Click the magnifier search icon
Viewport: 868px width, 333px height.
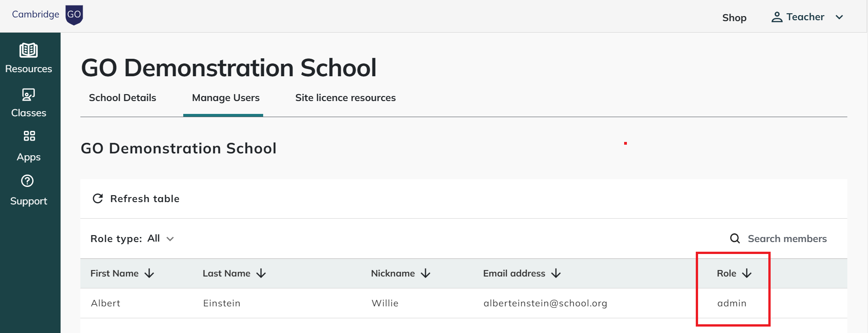point(735,238)
